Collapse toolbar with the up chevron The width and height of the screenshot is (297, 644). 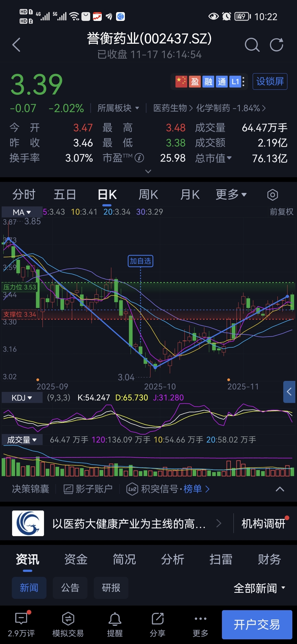tap(280, 489)
